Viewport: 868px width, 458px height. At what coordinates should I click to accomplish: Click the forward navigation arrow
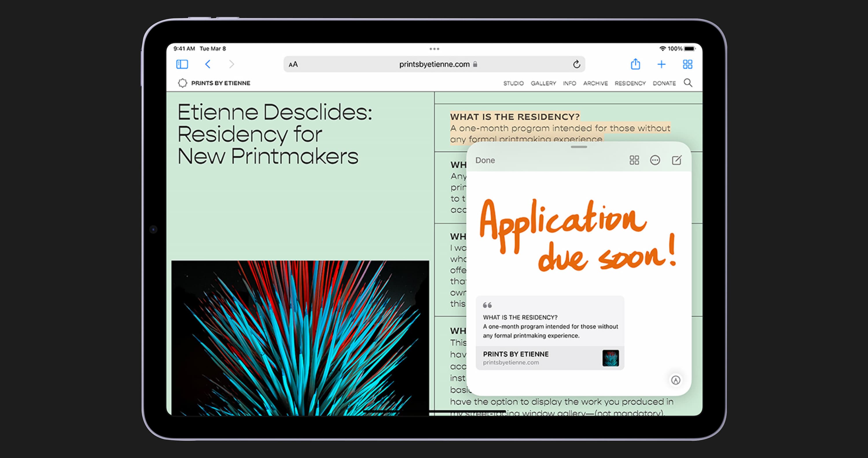(231, 64)
